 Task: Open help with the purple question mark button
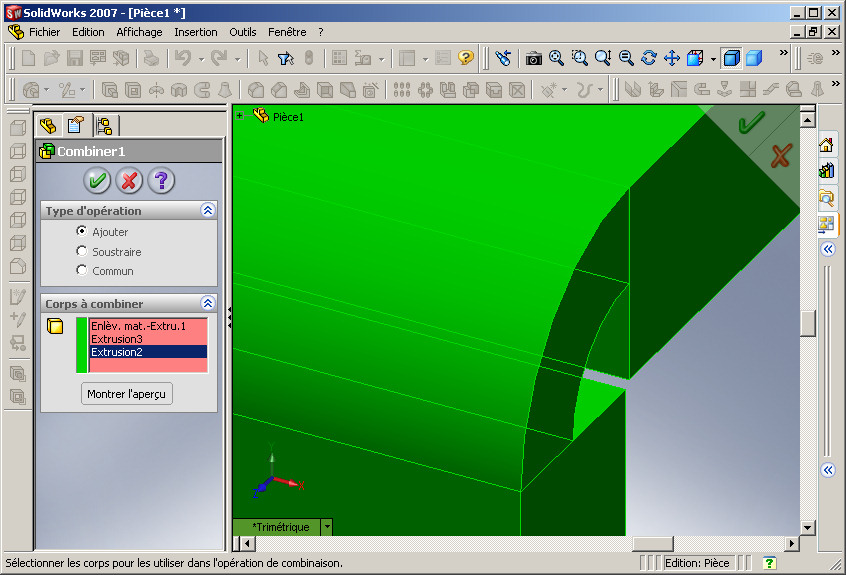(x=161, y=180)
